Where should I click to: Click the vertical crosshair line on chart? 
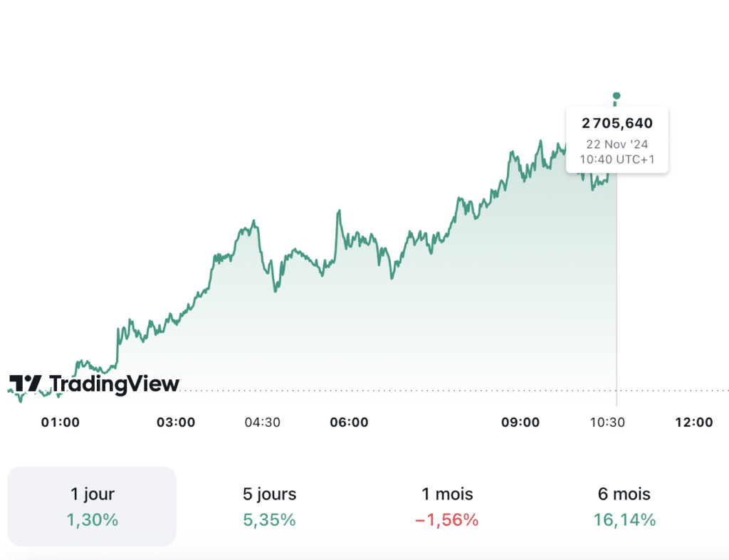click(617, 285)
